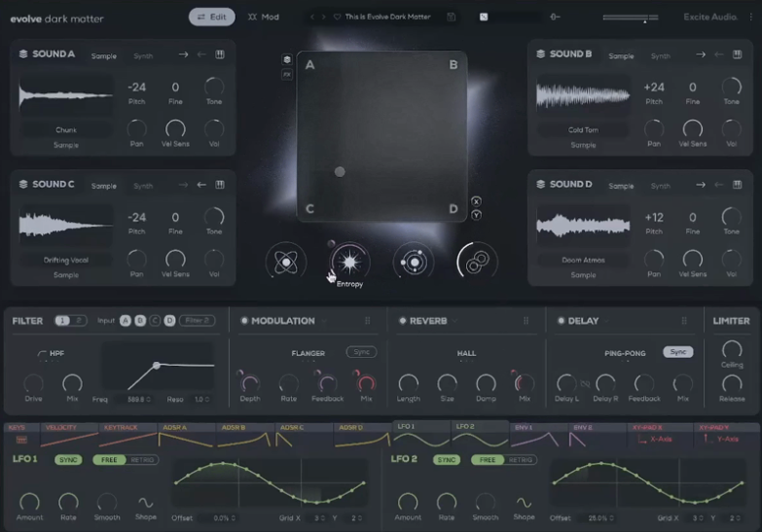This screenshot has width=762, height=532.
Task: Click the linked circles macro icon
Action: click(477, 262)
